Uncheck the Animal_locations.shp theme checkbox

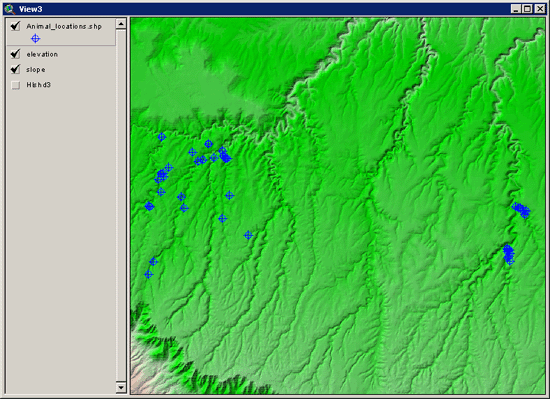pyautogui.click(x=15, y=26)
